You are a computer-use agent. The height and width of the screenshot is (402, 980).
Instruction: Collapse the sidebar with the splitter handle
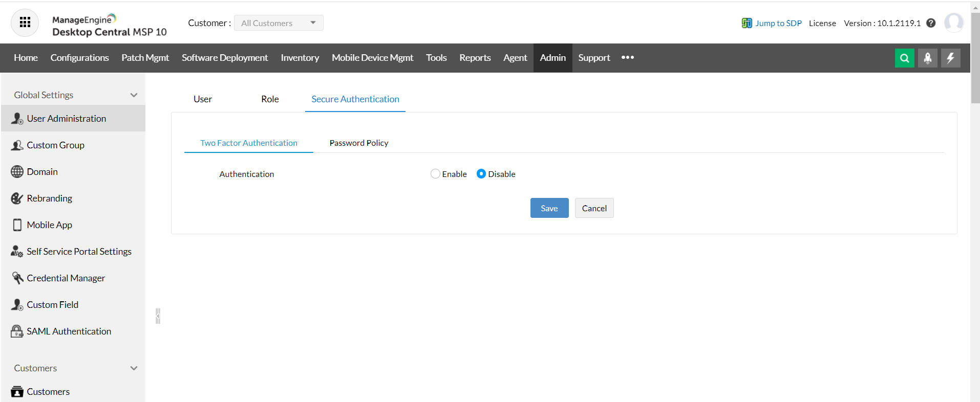point(158,316)
